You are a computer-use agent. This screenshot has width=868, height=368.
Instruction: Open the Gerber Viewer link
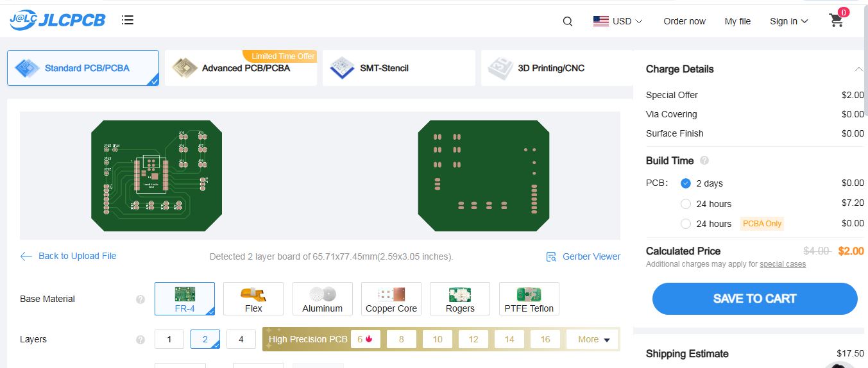click(x=591, y=256)
